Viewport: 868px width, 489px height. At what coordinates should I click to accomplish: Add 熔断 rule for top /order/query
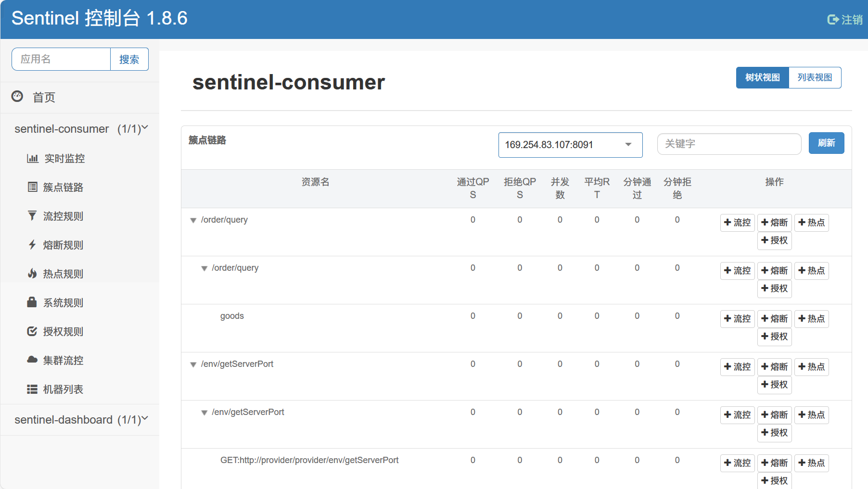[774, 223]
